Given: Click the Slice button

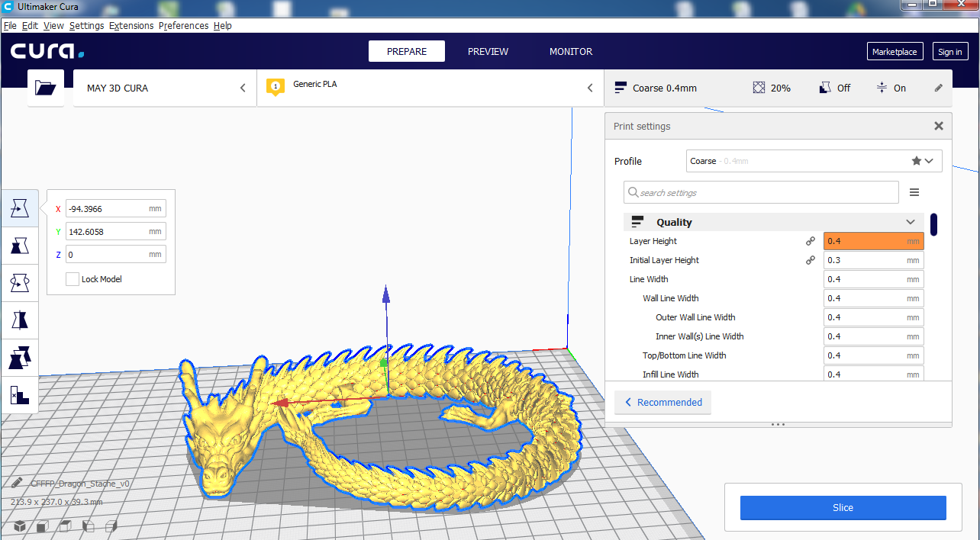Looking at the screenshot, I should (x=843, y=507).
